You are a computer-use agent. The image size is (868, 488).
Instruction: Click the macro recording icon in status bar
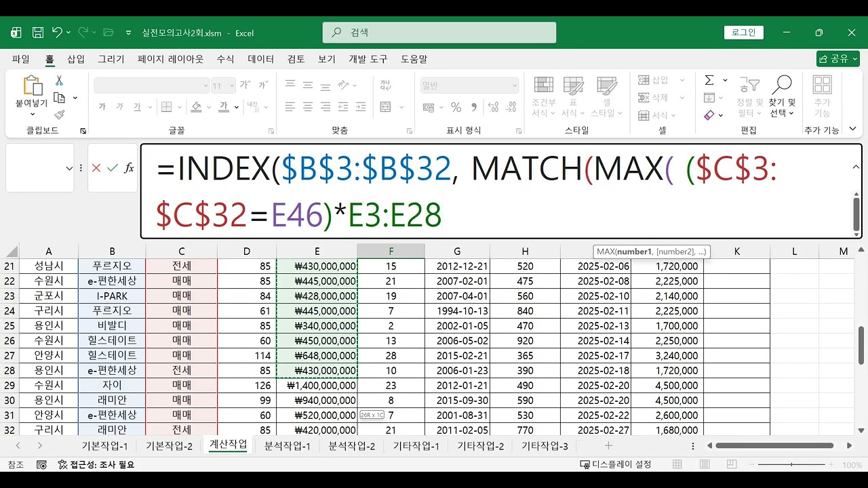[x=42, y=464]
